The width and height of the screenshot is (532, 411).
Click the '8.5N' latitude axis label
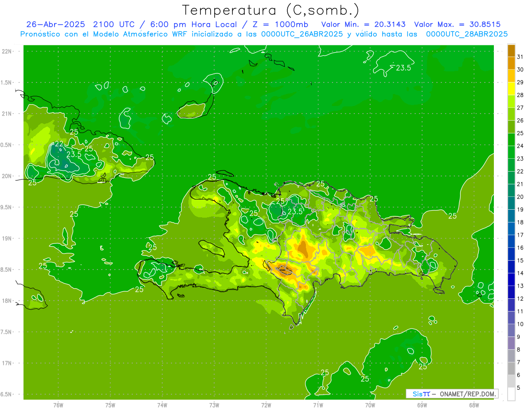pos(6,270)
